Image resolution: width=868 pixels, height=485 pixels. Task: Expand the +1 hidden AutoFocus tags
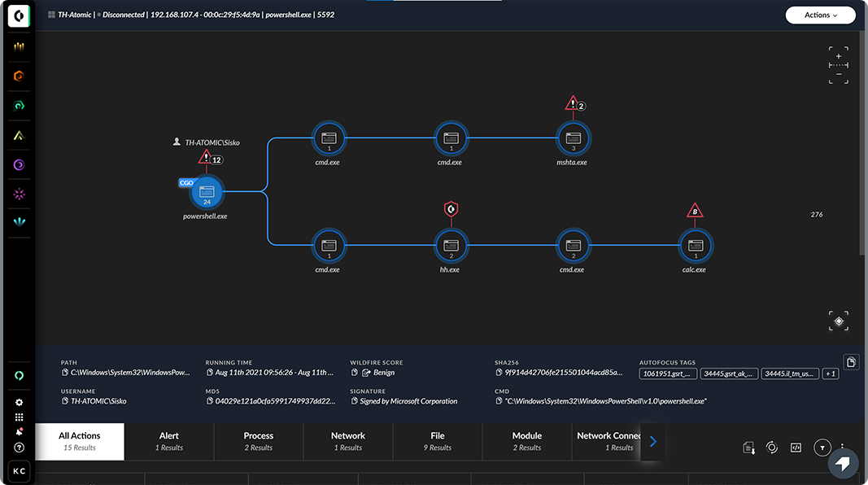point(831,374)
